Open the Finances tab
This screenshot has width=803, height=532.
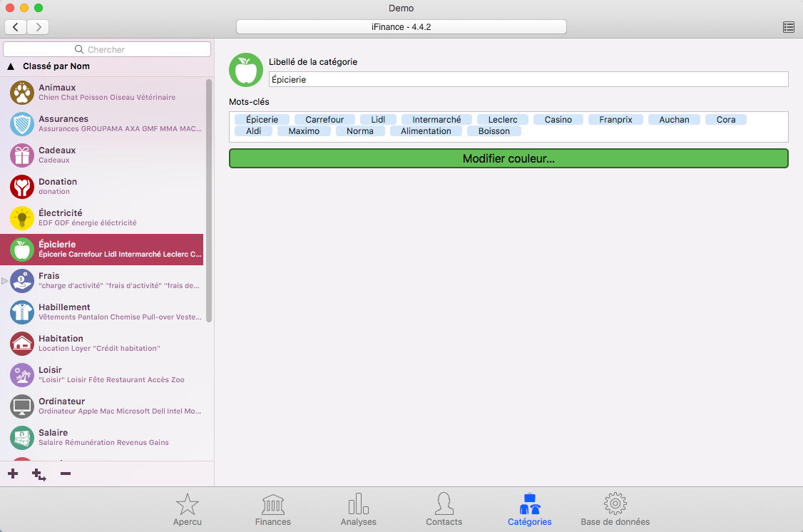pyautogui.click(x=273, y=510)
